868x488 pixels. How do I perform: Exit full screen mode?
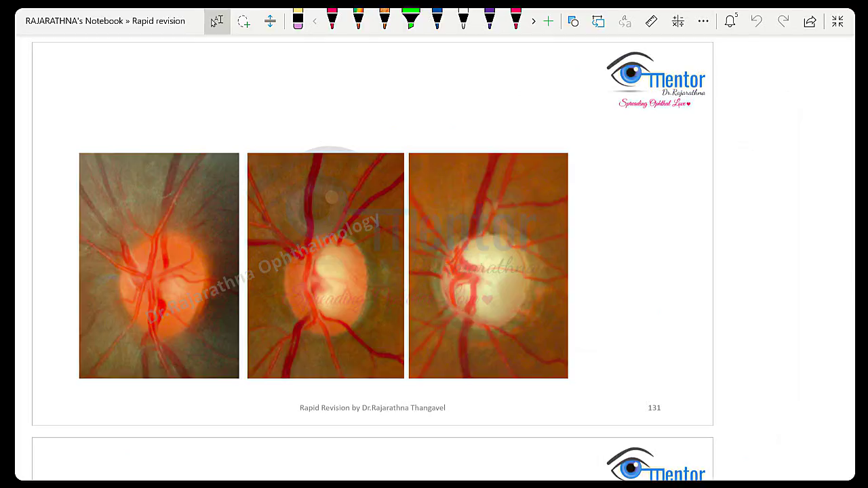click(837, 22)
